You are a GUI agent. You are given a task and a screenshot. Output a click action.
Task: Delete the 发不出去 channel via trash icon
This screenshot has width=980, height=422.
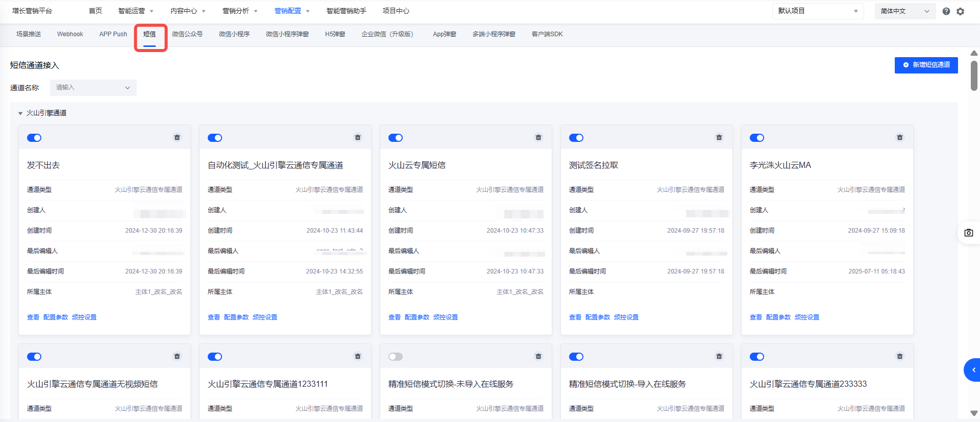[x=177, y=137]
